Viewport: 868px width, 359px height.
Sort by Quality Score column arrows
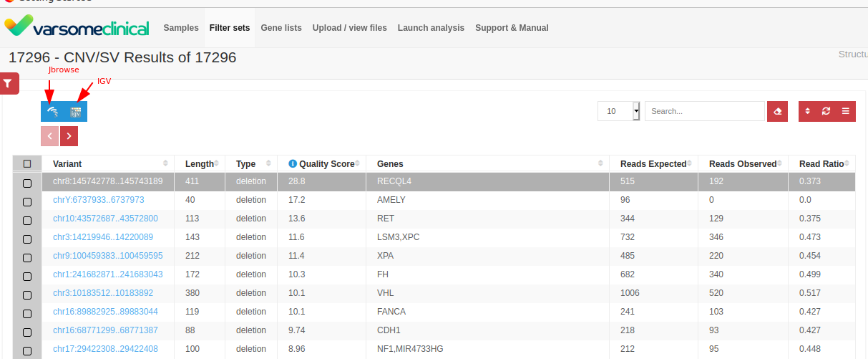point(358,163)
